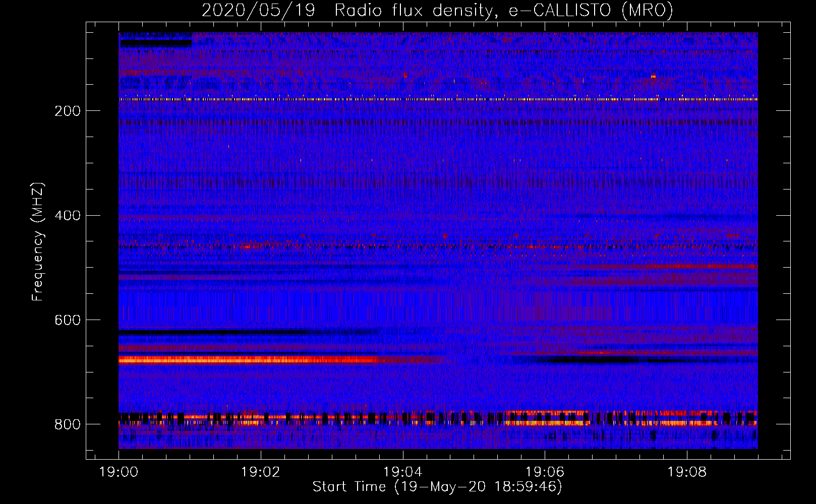Viewport: 816px width, 504px height.
Task: Click the 19:08 time tick label
Action: pos(687,472)
